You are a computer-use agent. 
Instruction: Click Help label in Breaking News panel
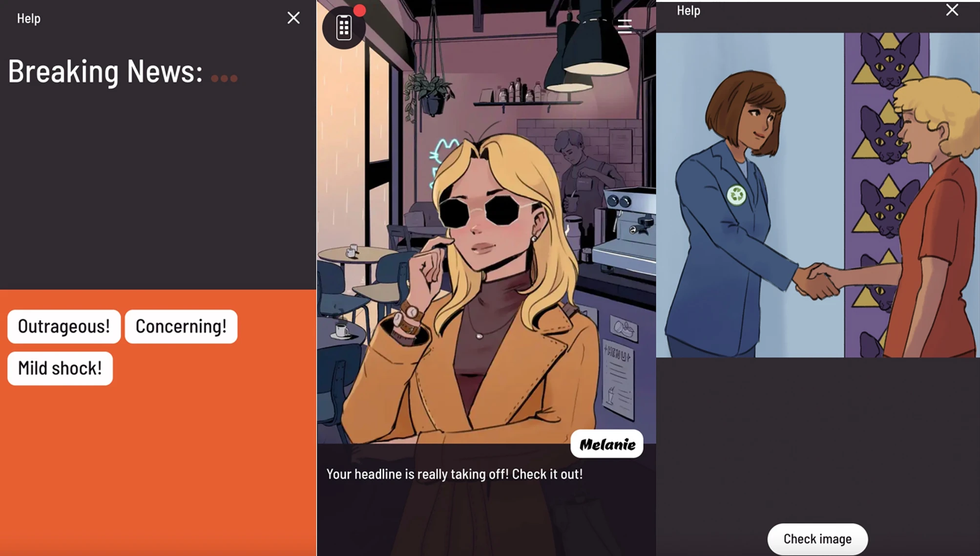29,19
